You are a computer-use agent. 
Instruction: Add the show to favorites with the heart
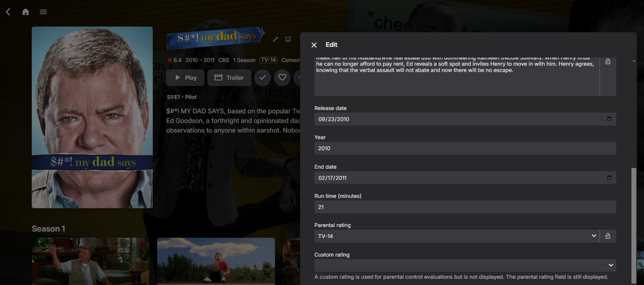point(282,78)
